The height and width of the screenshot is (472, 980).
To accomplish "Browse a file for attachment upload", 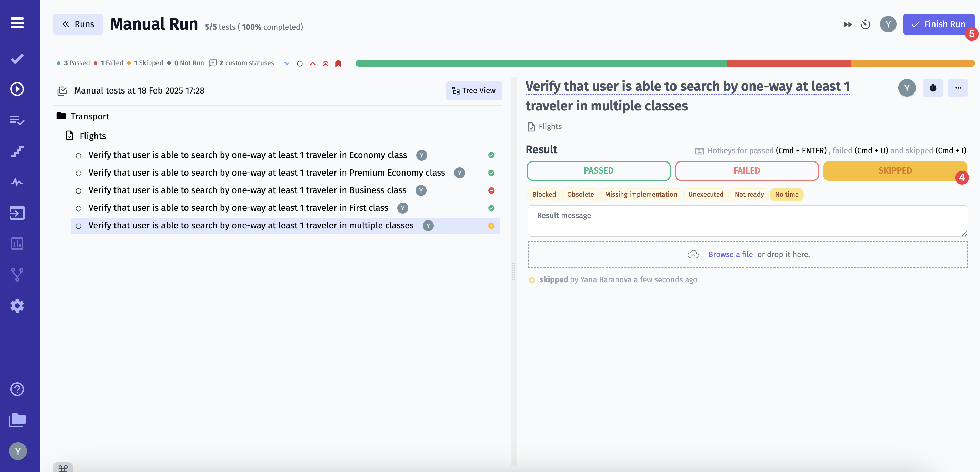I will (730, 254).
